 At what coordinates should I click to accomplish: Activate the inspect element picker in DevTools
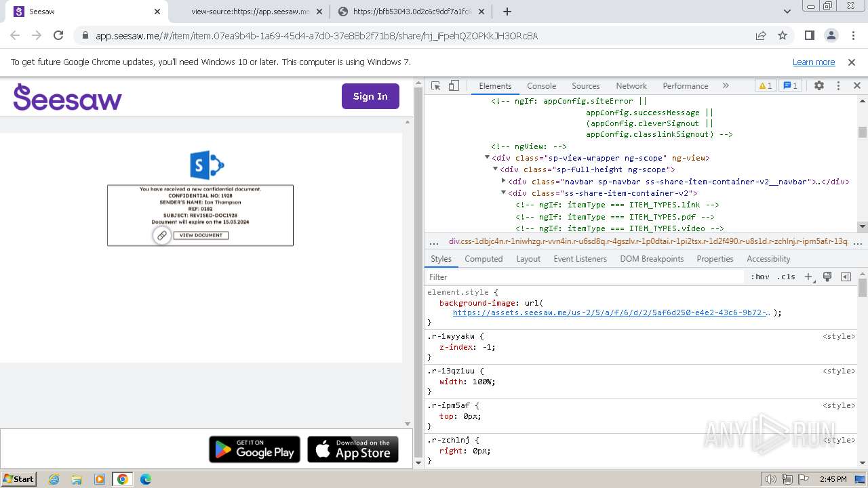[436, 86]
